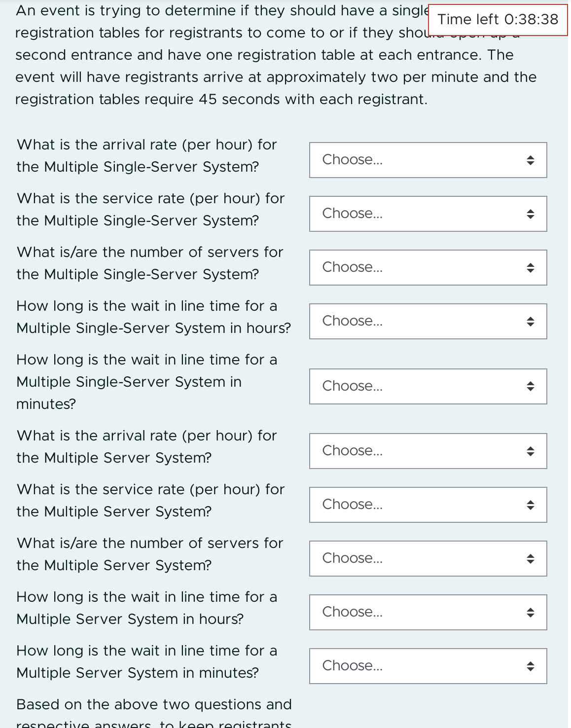Open number of servers dropdown for Single-Server System
Viewport: 571px width, 728px height.
[x=427, y=267]
